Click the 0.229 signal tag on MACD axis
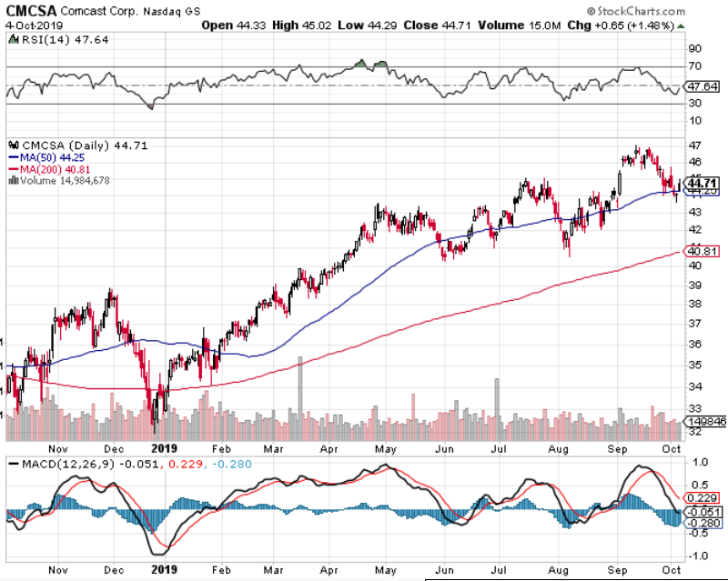728x581 pixels. (703, 498)
